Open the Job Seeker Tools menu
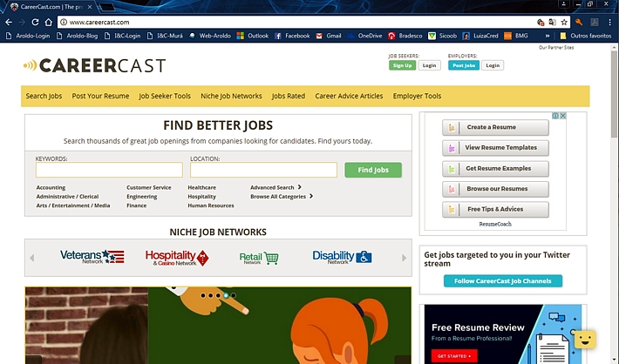 165,96
